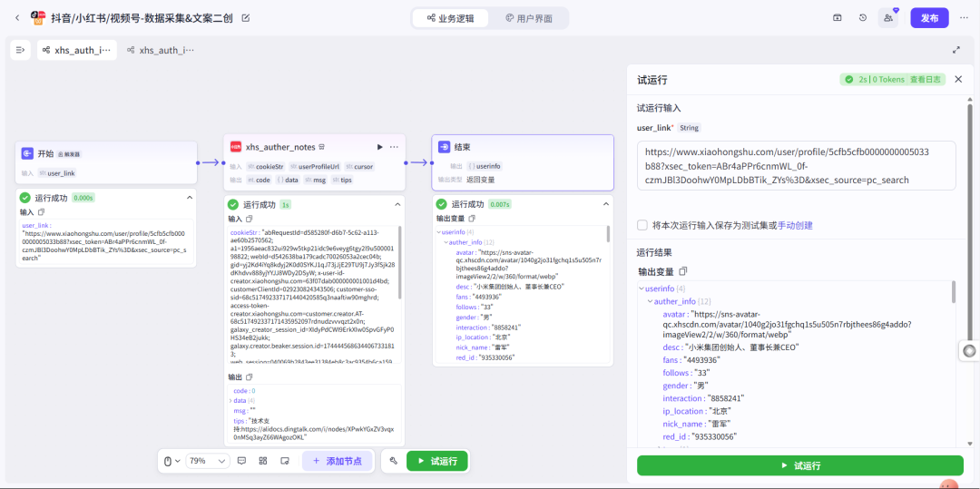Open the collaborators icon

coord(888,17)
